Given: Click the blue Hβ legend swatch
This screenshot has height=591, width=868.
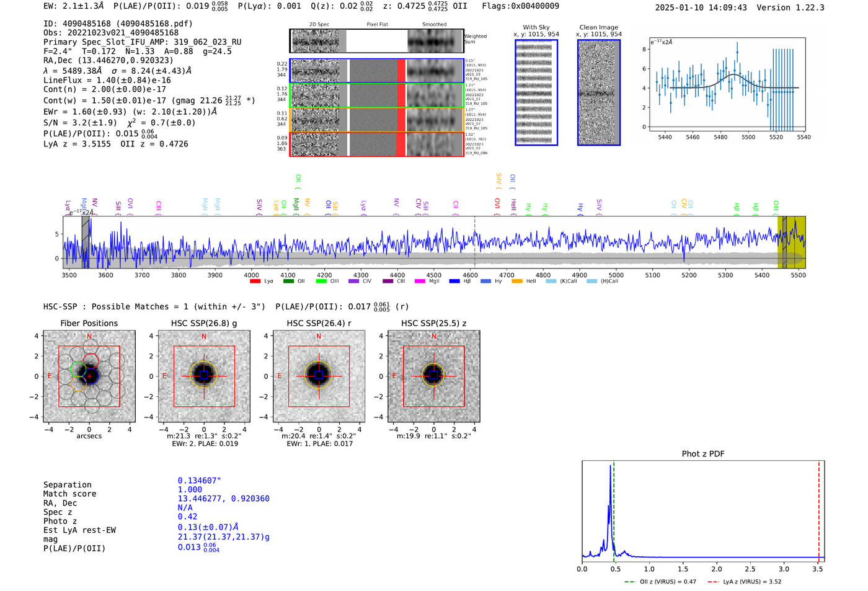Looking at the screenshot, I should tap(454, 281).
